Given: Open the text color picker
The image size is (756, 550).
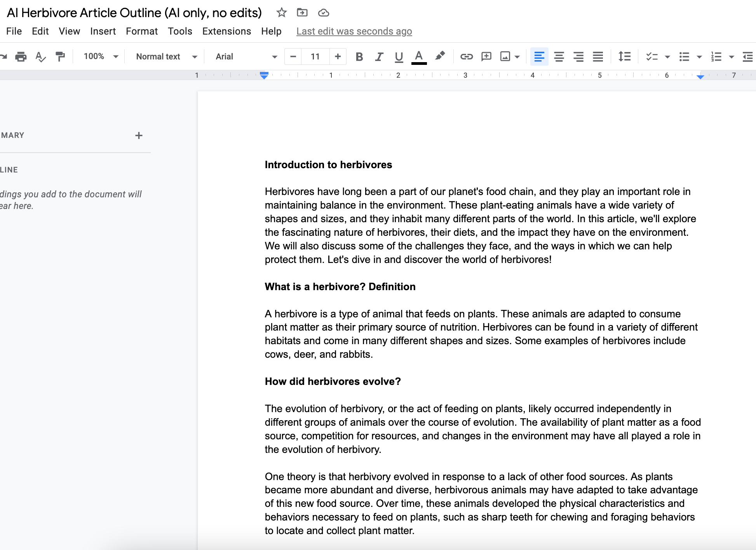Looking at the screenshot, I should [419, 57].
